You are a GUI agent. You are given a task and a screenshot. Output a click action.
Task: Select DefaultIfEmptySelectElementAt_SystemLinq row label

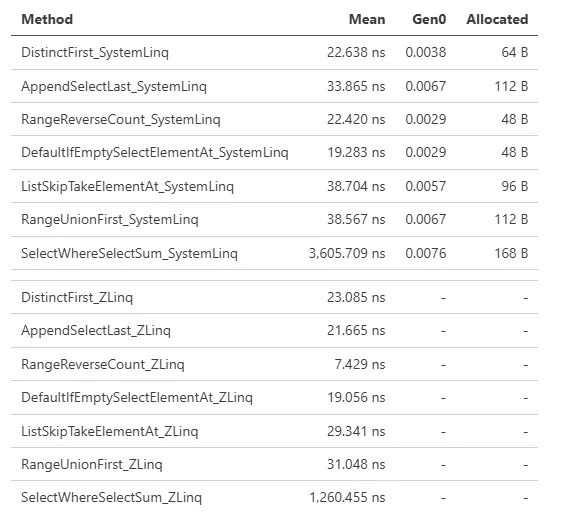click(x=155, y=153)
